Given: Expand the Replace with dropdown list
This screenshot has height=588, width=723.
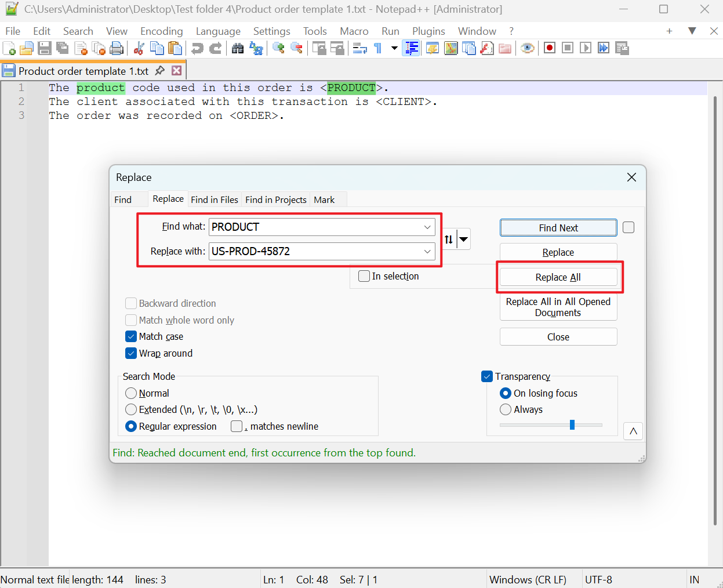Looking at the screenshot, I should tap(427, 252).
